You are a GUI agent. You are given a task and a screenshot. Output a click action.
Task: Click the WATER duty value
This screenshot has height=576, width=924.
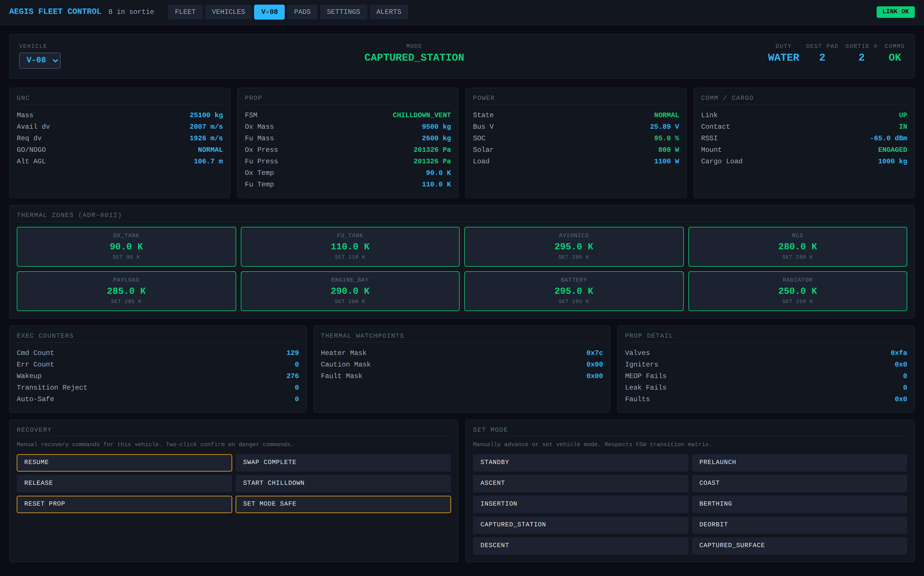tap(783, 58)
